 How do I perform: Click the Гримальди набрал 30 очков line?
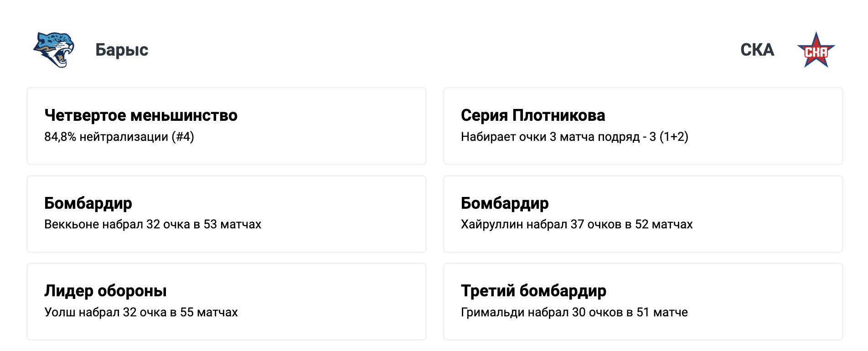pyautogui.click(x=574, y=312)
